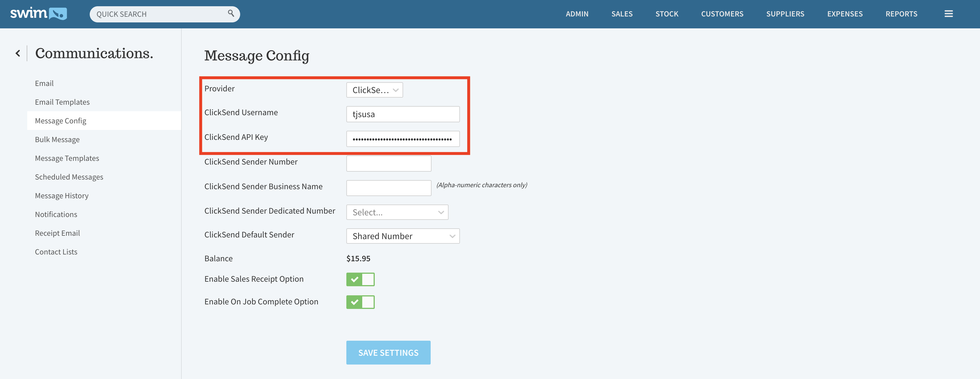The image size is (980, 379).
Task: Open Scheduled Messages in sidebar
Action: point(69,177)
